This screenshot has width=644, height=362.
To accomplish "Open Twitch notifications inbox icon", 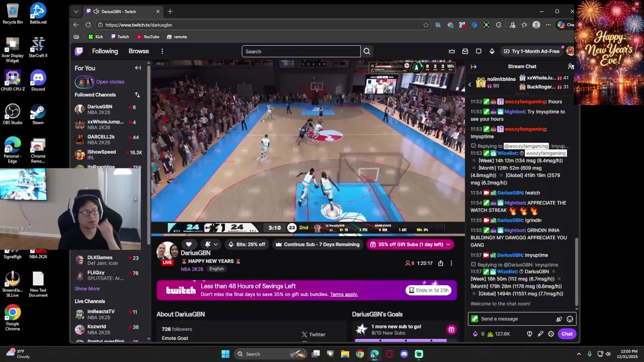I will (x=465, y=51).
